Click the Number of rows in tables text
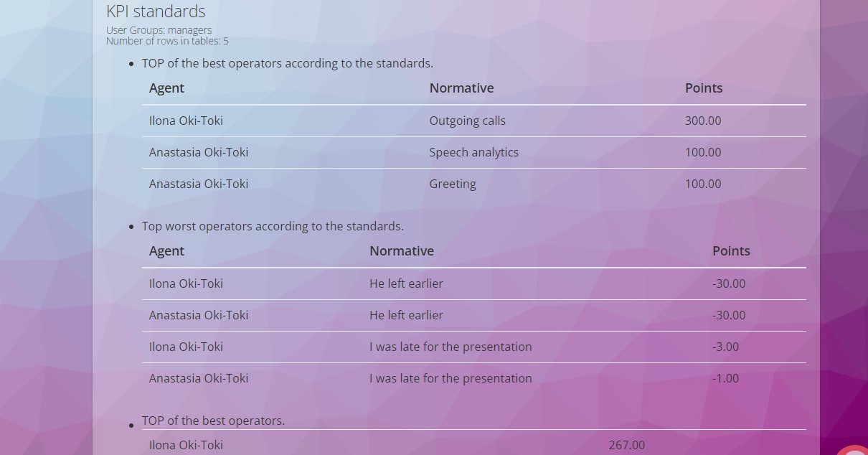Viewport: 868px width, 455px height. 167,41
